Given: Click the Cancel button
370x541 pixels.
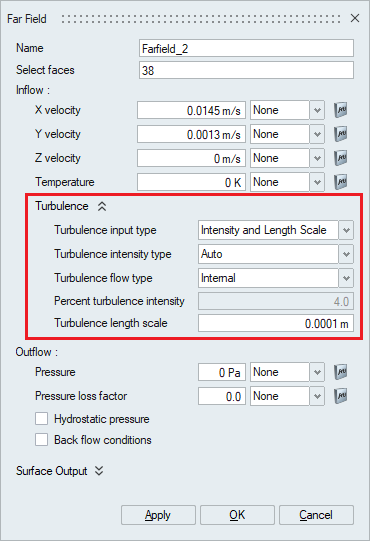Looking at the screenshot, I should (316, 515).
